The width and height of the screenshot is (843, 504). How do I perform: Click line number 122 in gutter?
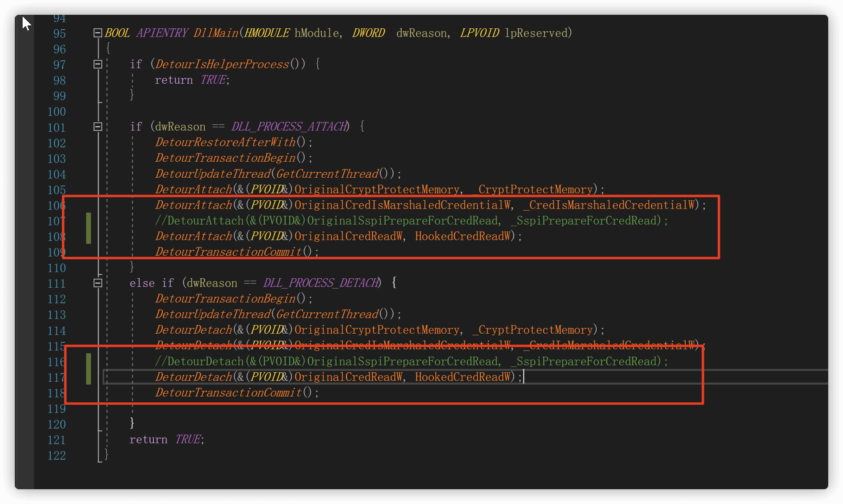click(57, 456)
